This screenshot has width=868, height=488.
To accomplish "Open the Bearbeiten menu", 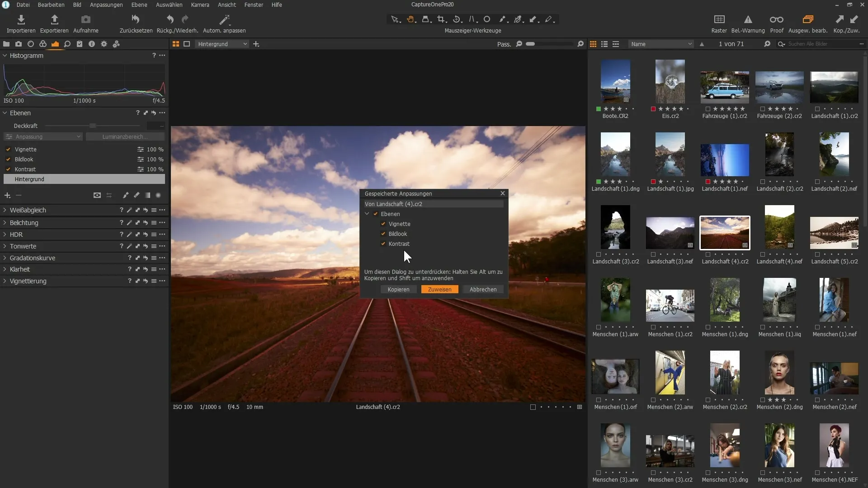I will click(x=51, y=5).
